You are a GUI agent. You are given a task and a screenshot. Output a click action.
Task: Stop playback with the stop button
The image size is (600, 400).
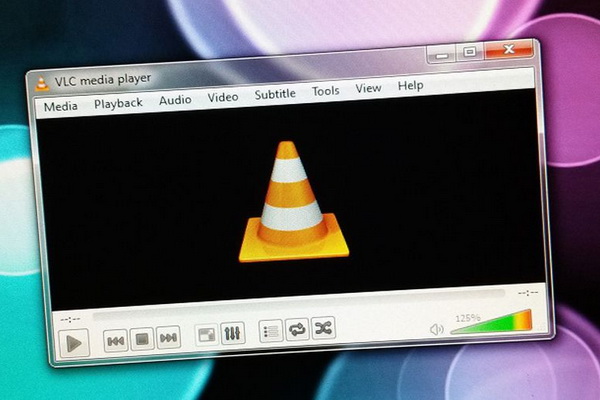[142, 339]
